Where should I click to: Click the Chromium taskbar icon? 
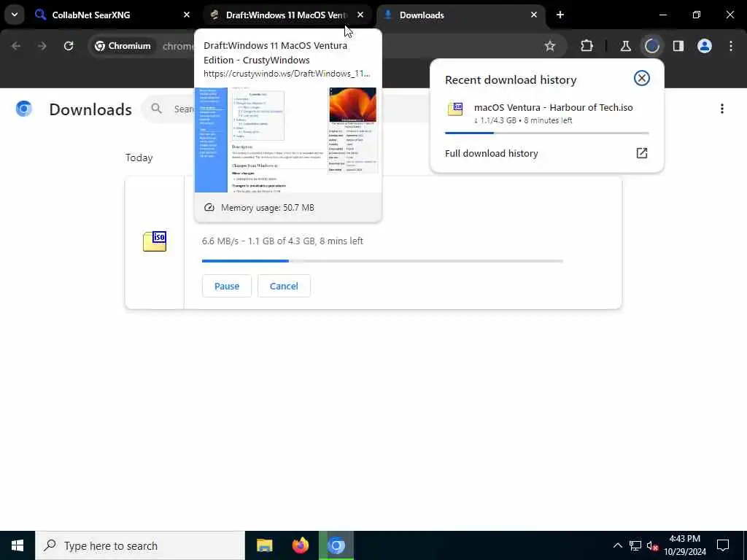click(336, 545)
